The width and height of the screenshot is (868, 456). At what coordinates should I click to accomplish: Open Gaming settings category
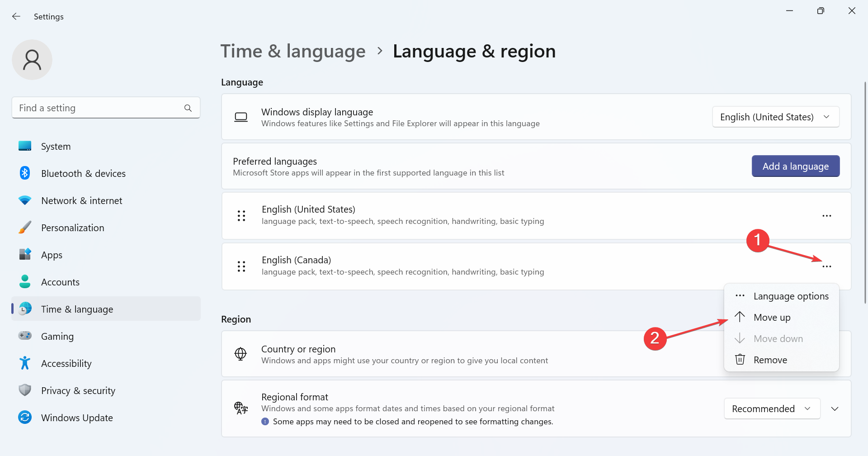[106, 336]
